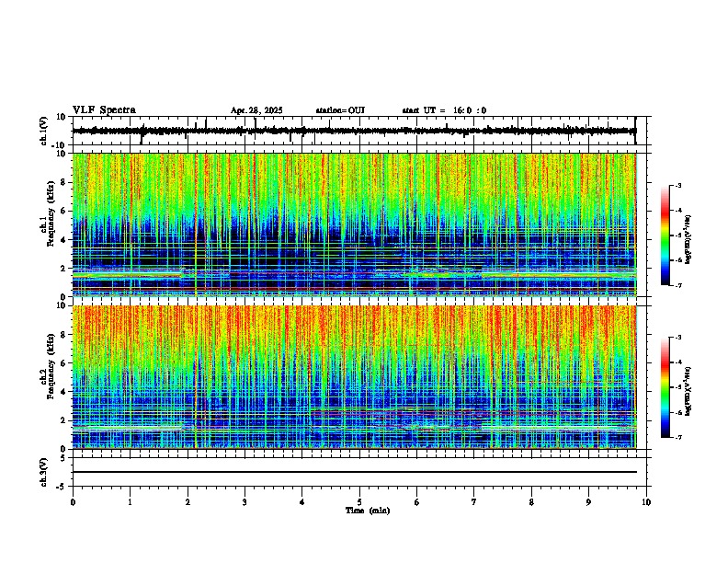Click "4" kHz tick on ch.1 spectrogram
The width and height of the screenshot is (728, 563).
[x=64, y=240]
